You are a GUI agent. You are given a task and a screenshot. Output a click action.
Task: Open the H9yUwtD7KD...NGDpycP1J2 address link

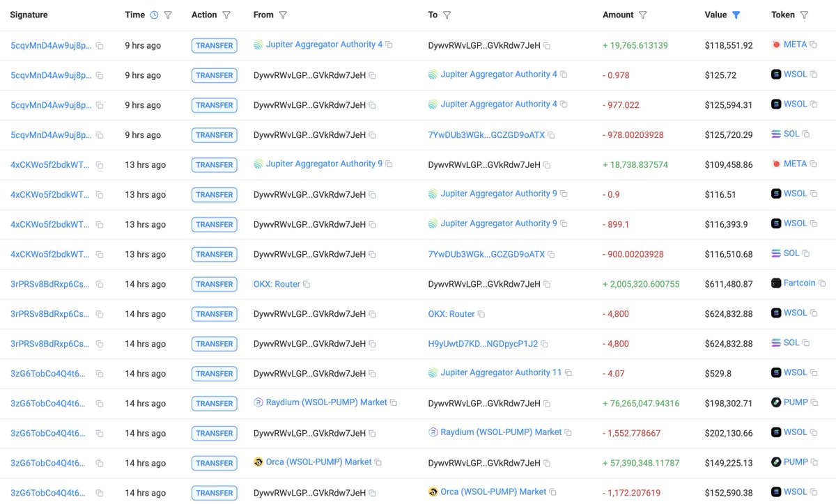click(x=483, y=344)
